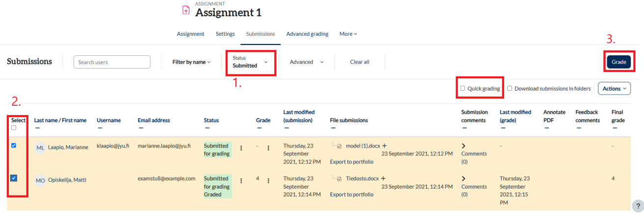The width and height of the screenshot is (644, 214).
Task: Click the help question mark icon
Action: coord(638,206)
